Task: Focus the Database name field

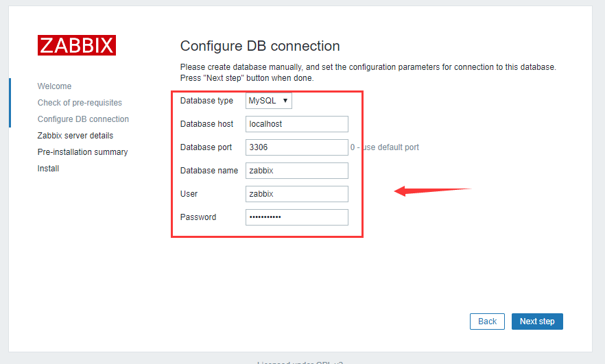Action: pos(297,171)
